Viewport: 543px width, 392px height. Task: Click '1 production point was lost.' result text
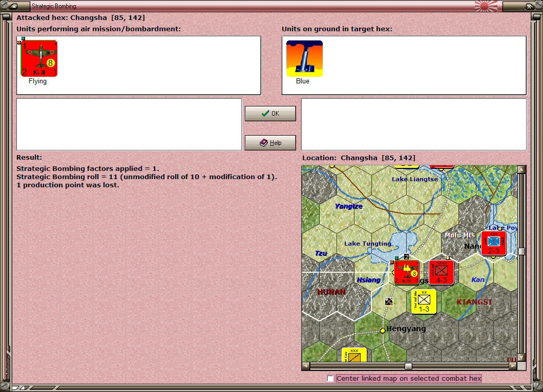click(x=68, y=185)
